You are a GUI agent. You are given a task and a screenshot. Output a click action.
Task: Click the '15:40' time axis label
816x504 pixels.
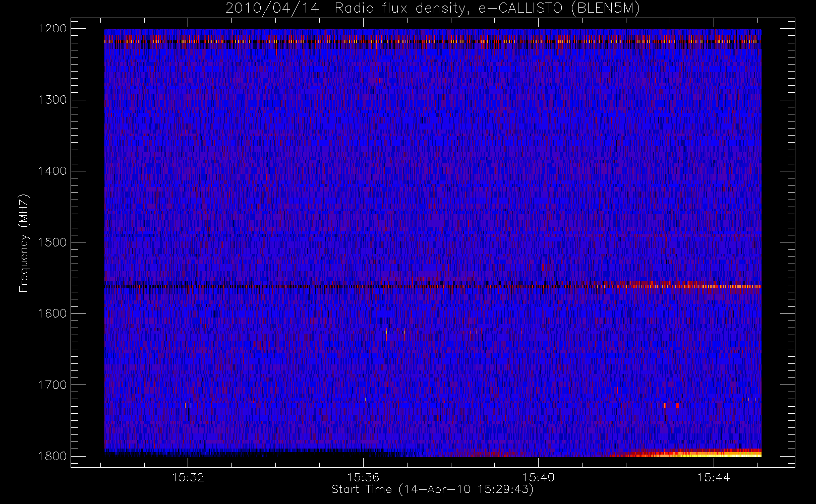click(x=538, y=477)
